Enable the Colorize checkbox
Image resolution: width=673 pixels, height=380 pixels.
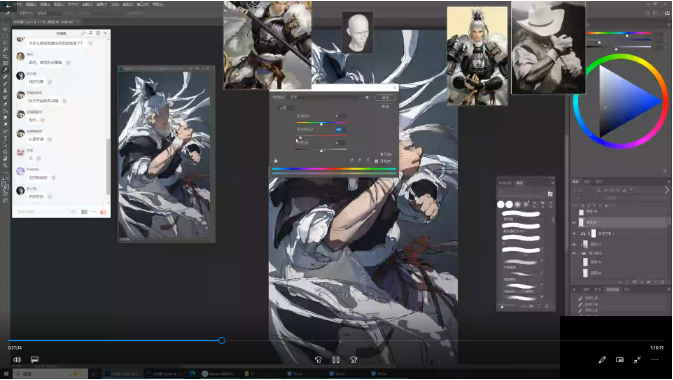pos(376,154)
